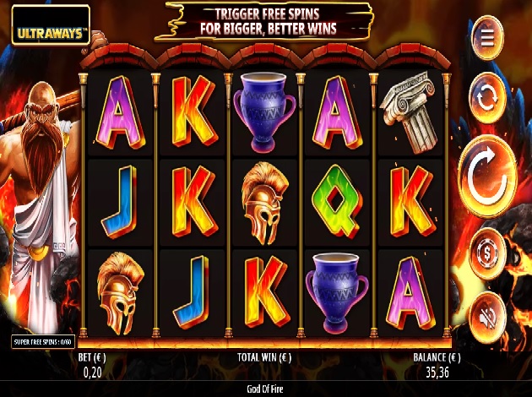Click the helmet symbol in first reel

coord(121,293)
